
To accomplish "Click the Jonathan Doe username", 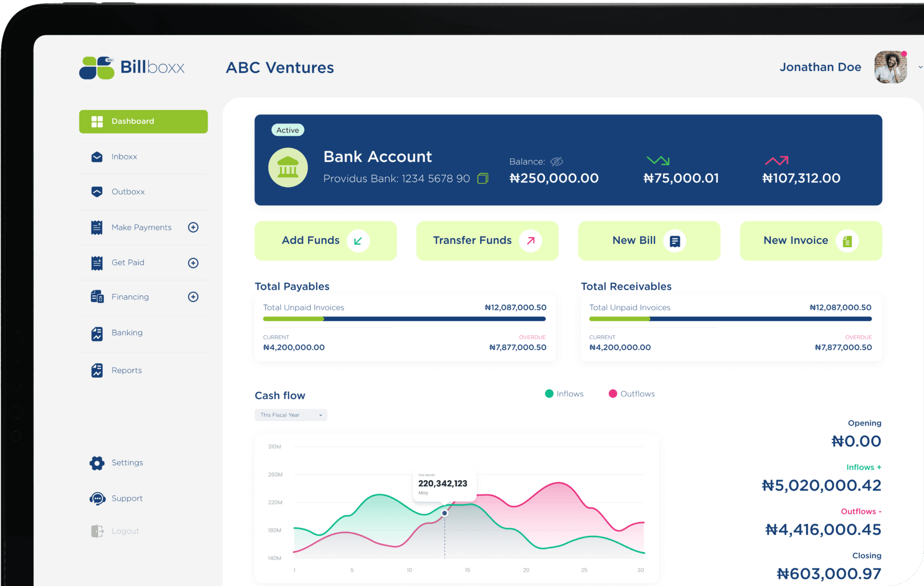I will click(820, 67).
